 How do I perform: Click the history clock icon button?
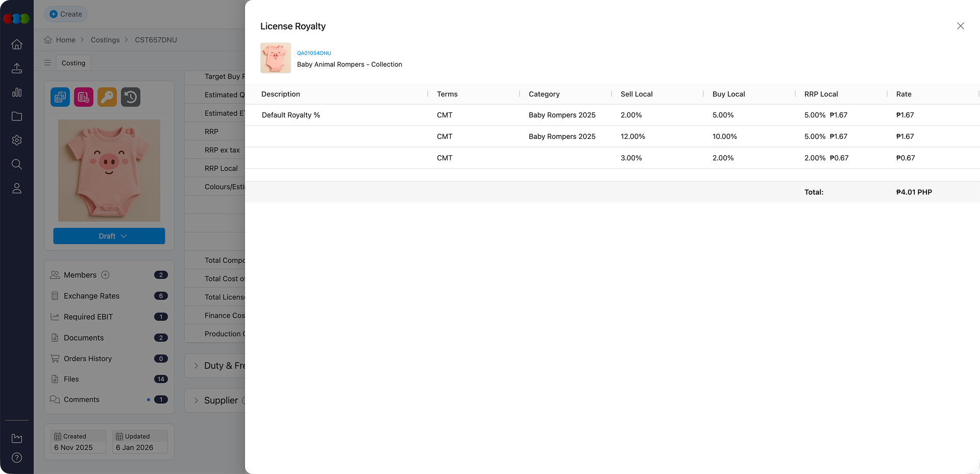coord(131,97)
